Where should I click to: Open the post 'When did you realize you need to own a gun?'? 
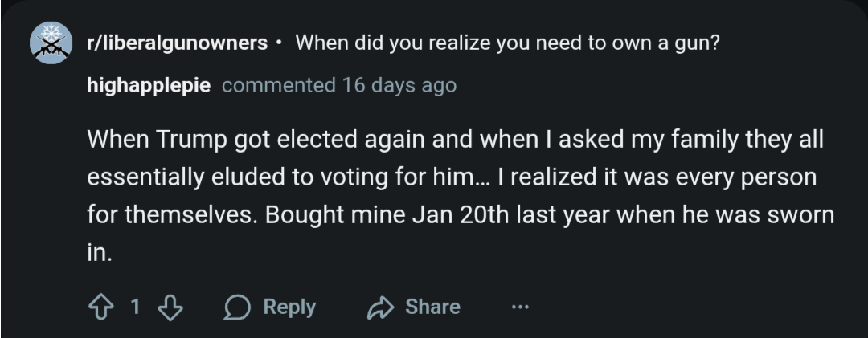click(x=507, y=43)
